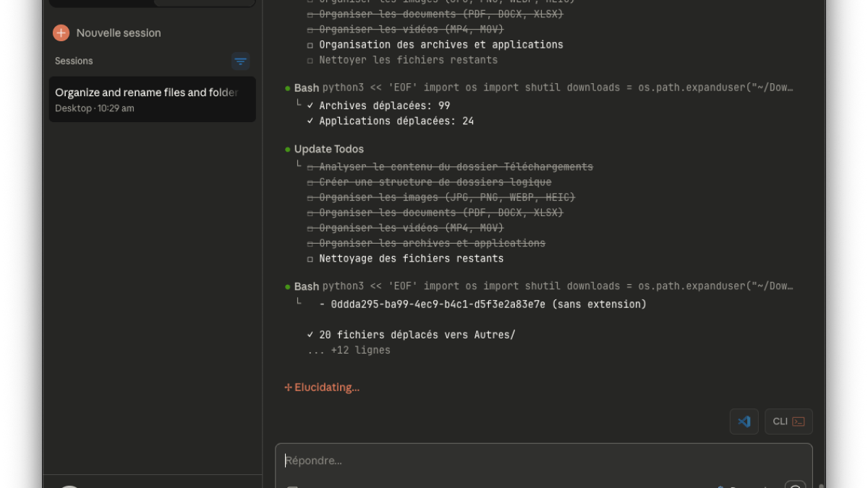This screenshot has height=488, width=868.
Task: Click the orange plus icon for new session
Action: pos(61,33)
